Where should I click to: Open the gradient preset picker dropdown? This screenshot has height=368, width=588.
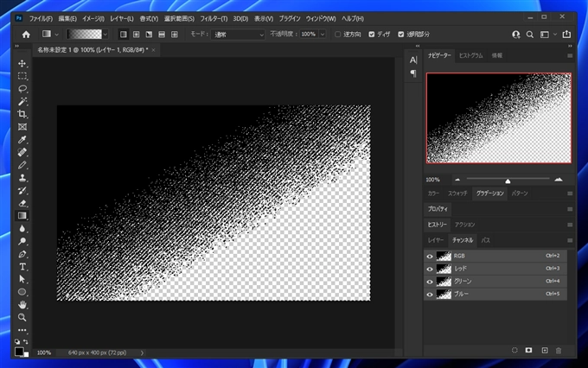click(105, 35)
